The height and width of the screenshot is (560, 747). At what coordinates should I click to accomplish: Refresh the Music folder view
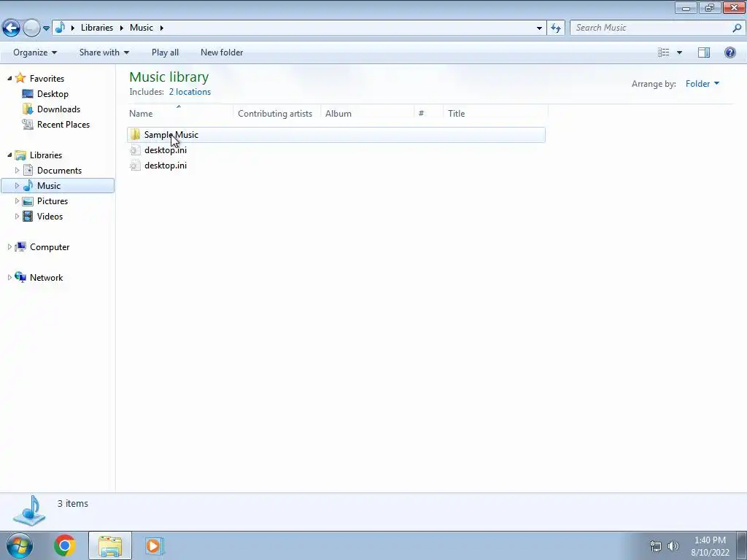point(556,28)
